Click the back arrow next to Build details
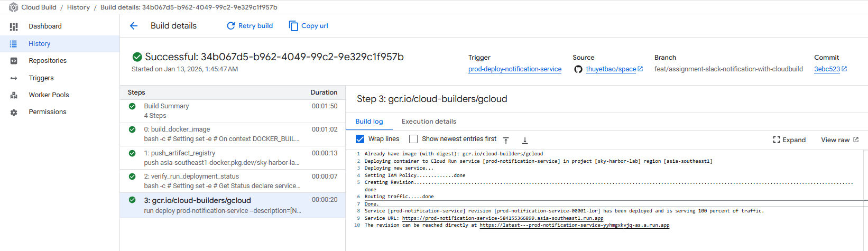868x251 pixels. pyautogui.click(x=134, y=26)
